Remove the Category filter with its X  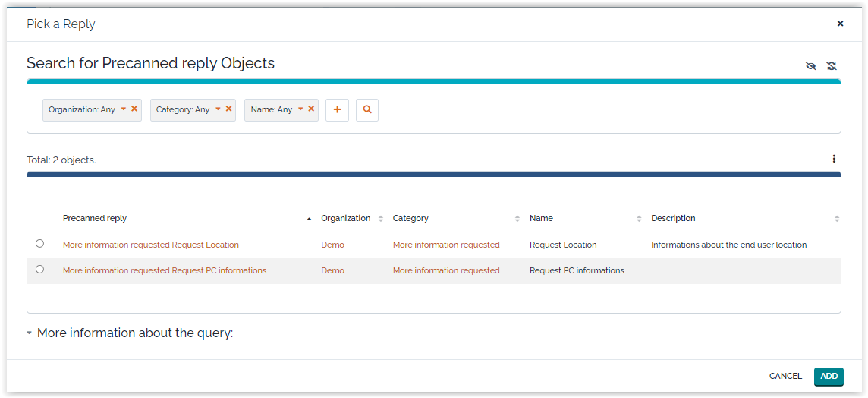click(228, 109)
